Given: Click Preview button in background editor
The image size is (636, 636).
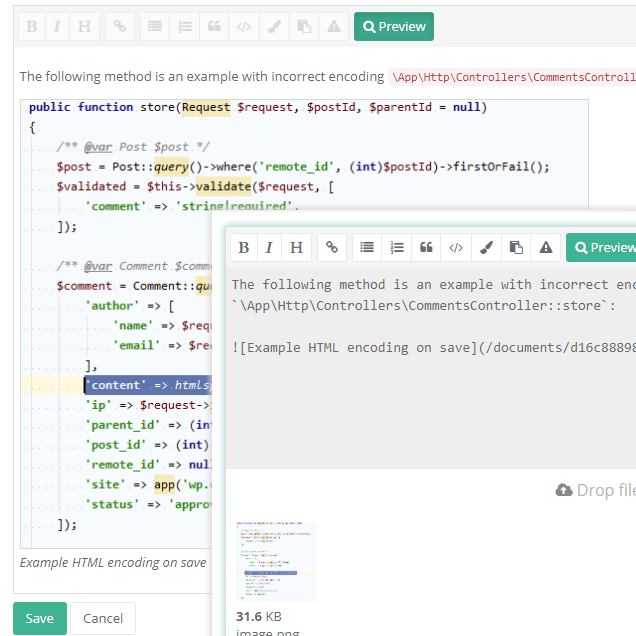Looking at the screenshot, I should 394,27.
